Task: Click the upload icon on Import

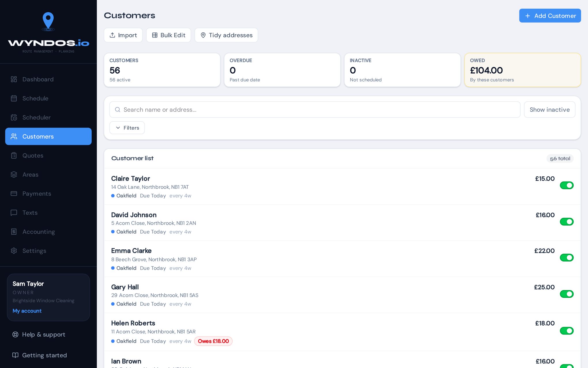Action: 112,35
